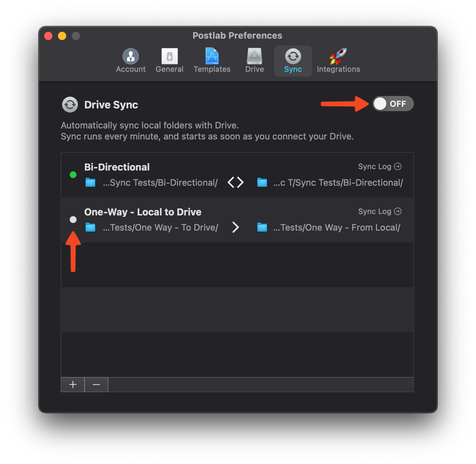Select the Sync tab

tap(293, 61)
